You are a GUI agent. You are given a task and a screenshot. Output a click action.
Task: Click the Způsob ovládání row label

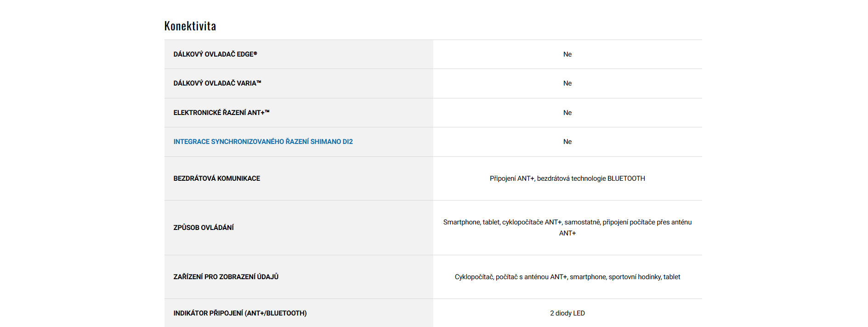coord(204,228)
